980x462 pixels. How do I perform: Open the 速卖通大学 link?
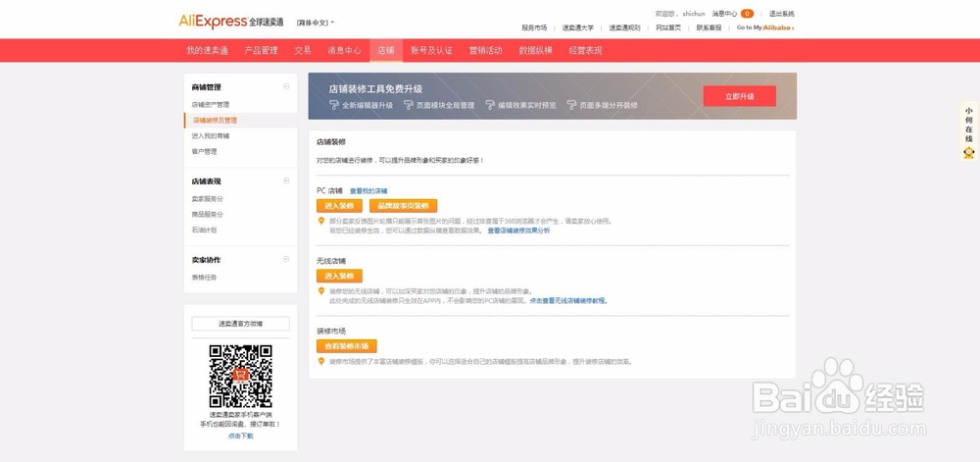click(x=577, y=27)
